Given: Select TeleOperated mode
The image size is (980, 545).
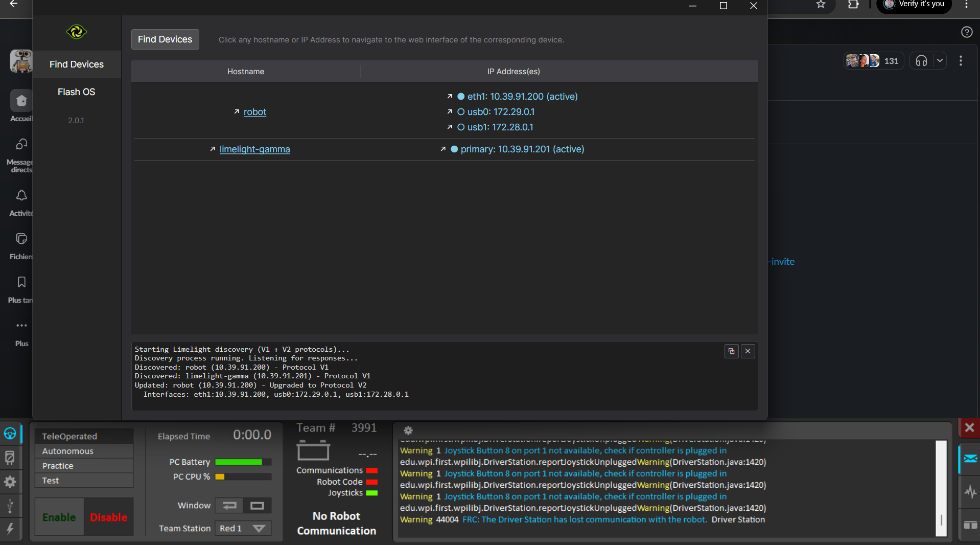Looking at the screenshot, I should 84,436.
